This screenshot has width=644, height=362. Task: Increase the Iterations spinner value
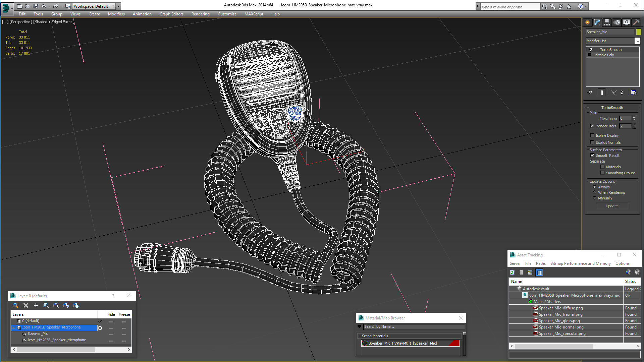coord(634,117)
